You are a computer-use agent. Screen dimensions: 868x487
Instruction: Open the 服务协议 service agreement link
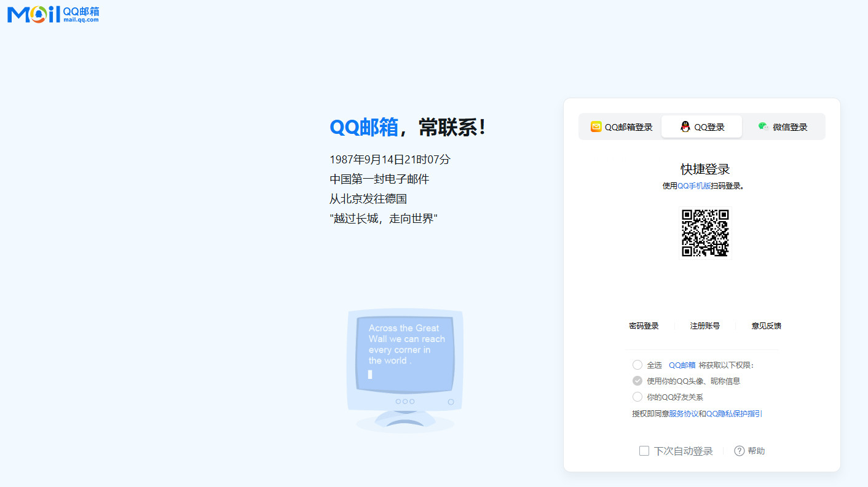[x=684, y=414]
